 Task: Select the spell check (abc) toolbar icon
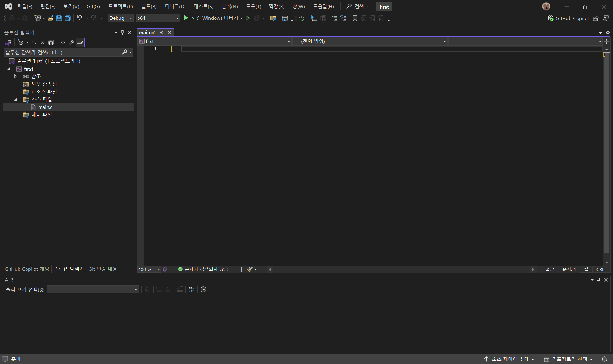[x=302, y=18]
